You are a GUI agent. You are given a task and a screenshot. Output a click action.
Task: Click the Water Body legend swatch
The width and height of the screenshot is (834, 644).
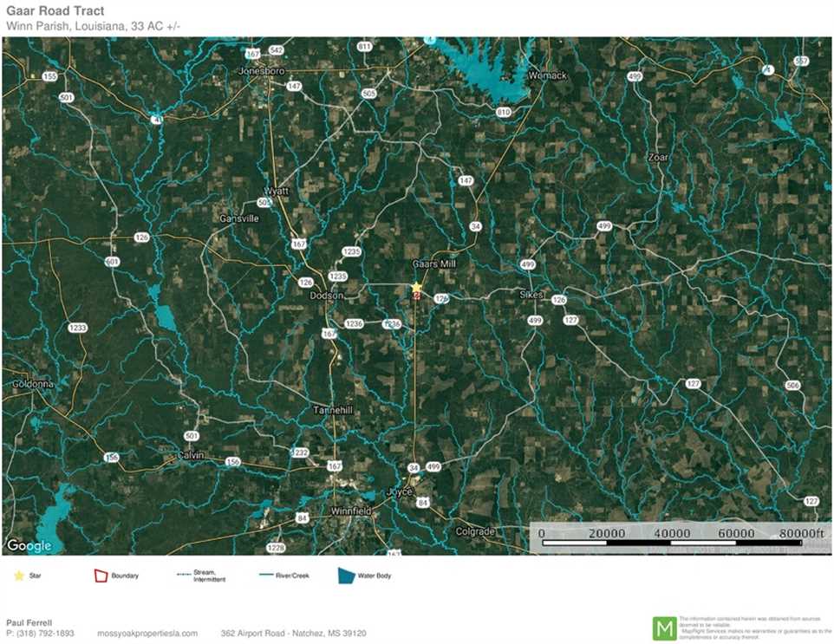point(347,576)
